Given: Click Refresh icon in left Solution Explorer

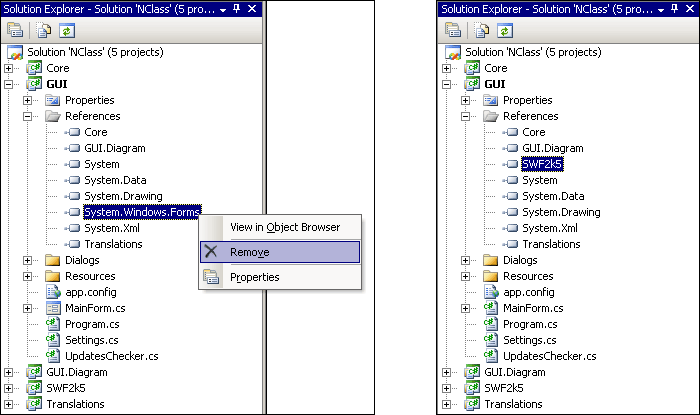Looking at the screenshot, I should click(x=67, y=30).
